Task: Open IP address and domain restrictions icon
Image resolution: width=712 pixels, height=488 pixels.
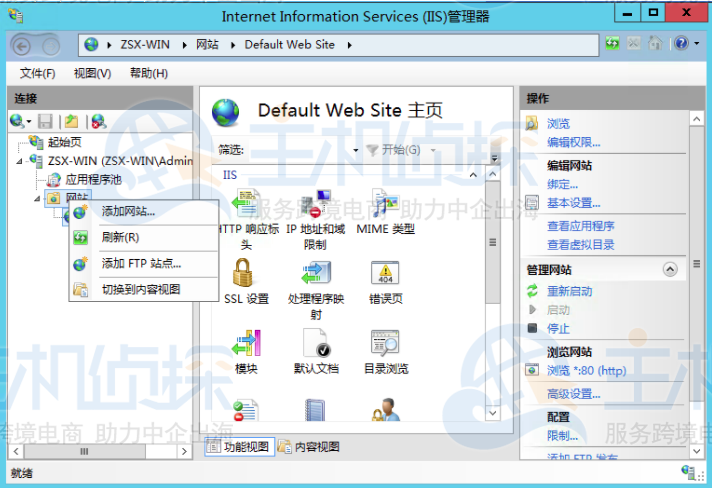Action: [x=316, y=203]
